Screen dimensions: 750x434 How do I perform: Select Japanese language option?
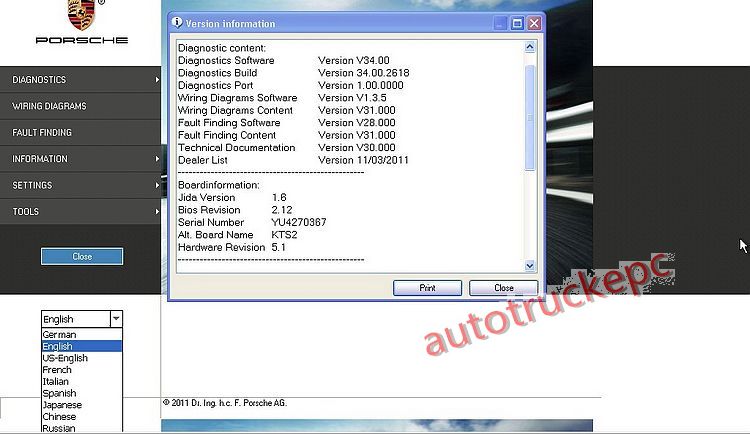pos(82,405)
